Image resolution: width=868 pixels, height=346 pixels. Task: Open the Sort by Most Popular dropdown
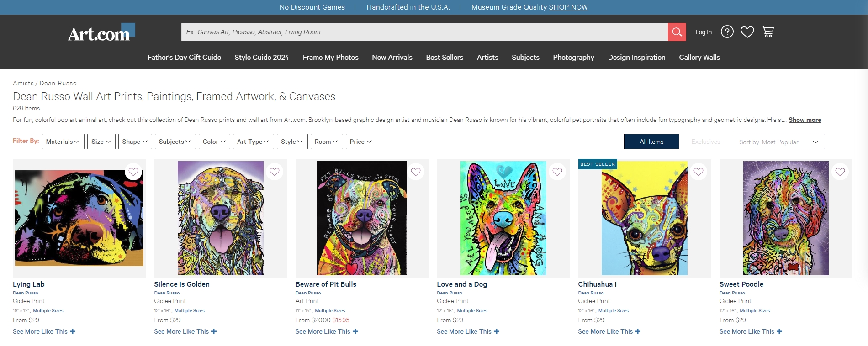pos(779,142)
